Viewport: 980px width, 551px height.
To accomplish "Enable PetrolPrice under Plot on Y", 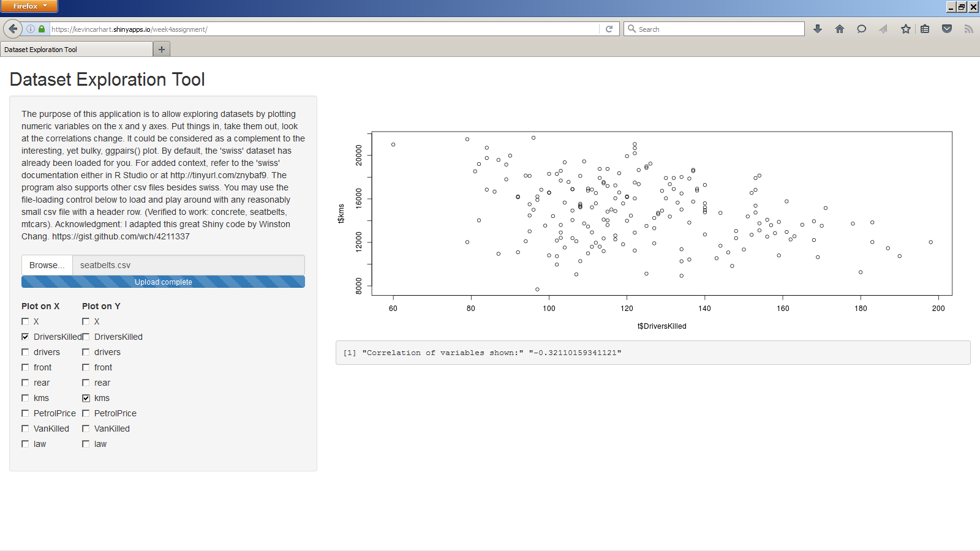I will coord(86,413).
